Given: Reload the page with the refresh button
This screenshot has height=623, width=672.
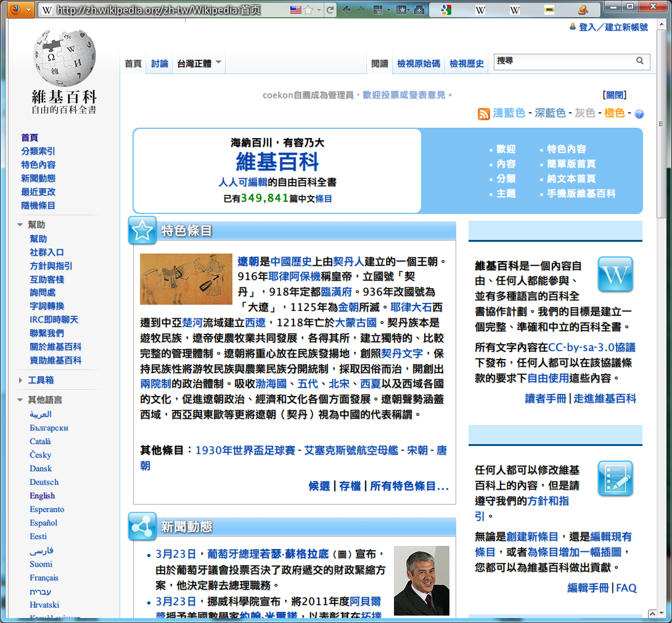Looking at the screenshot, I should click(x=330, y=10).
